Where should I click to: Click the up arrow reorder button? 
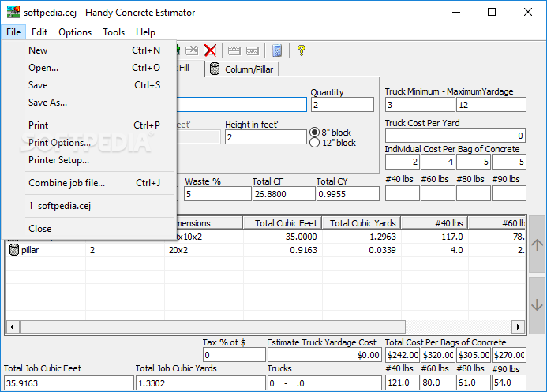click(x=537, y=245)
